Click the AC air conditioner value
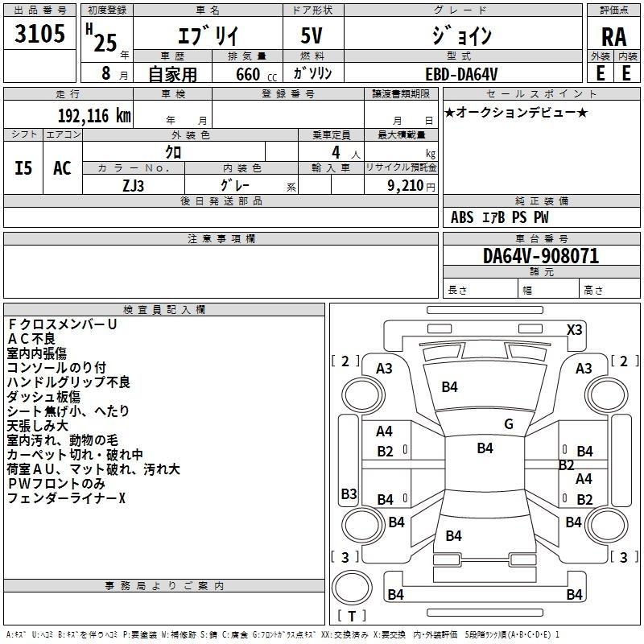The height and width of the screenshot is (644, 644). [x=62, y=168]
